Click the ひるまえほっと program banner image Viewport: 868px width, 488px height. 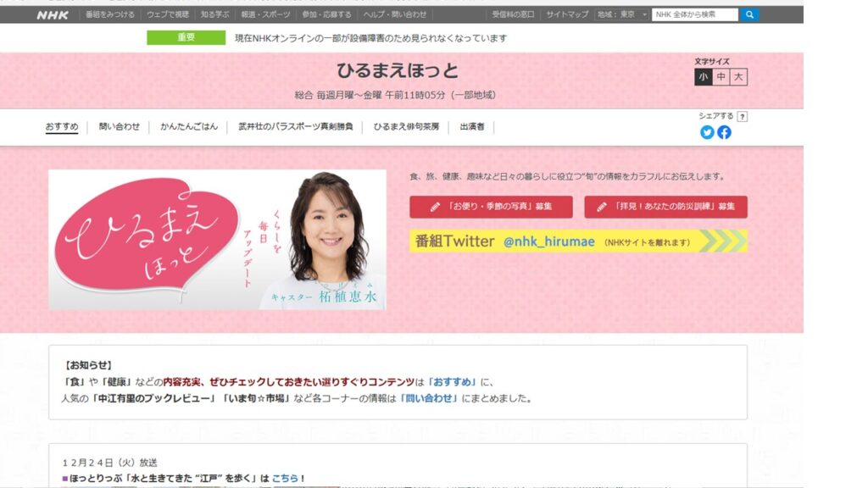coord(217,240)
